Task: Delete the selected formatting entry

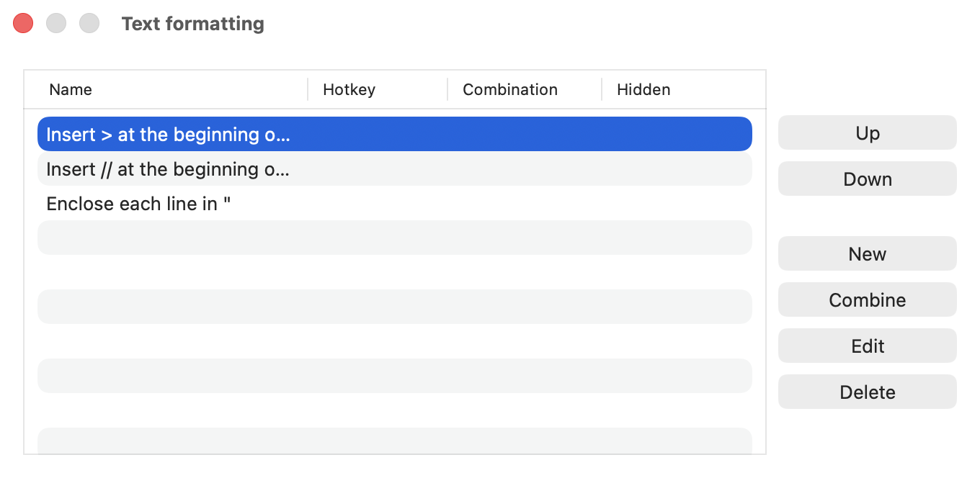Action: (867, 392)
